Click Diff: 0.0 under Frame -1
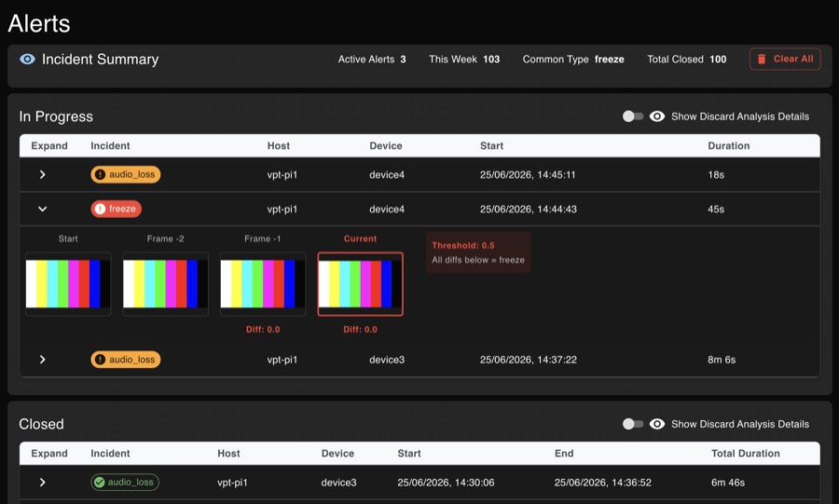Screen dimensions: 839x504 point(263,329)
